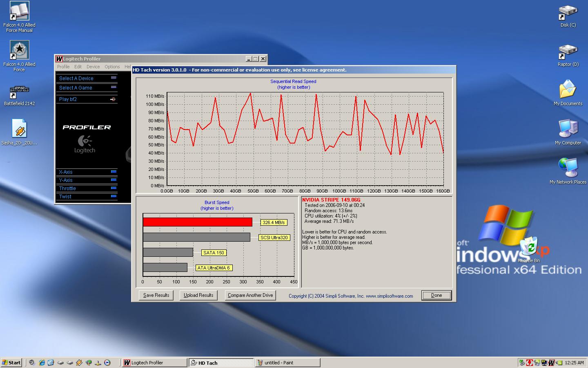Click the Logitech W icon in system tray
Viewport: 588px width, 368px height.
click(552, 363)
